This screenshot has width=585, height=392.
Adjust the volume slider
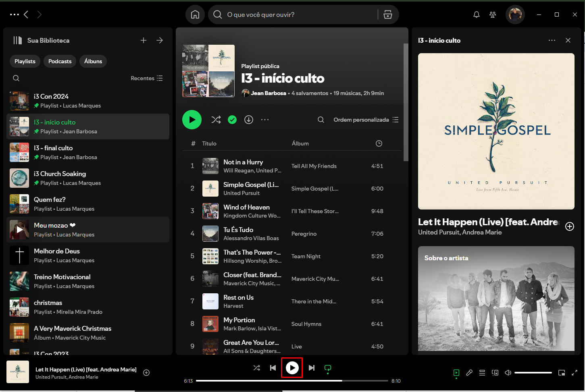[533, 373]
